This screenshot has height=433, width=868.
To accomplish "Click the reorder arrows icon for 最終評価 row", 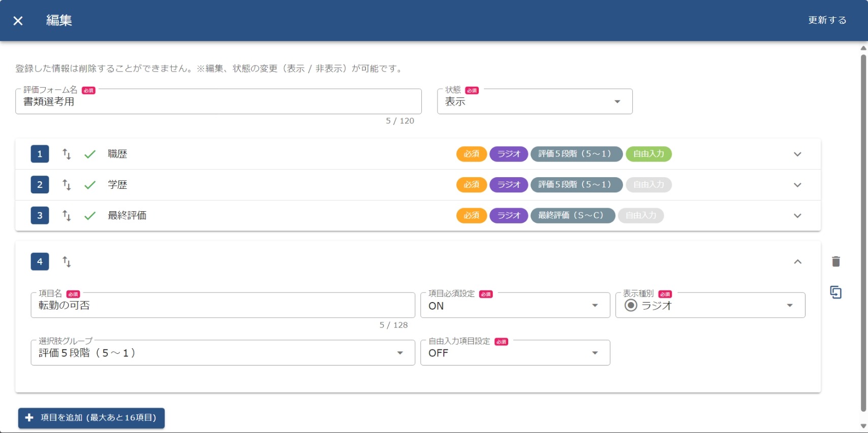I will [x=67, y=216].
